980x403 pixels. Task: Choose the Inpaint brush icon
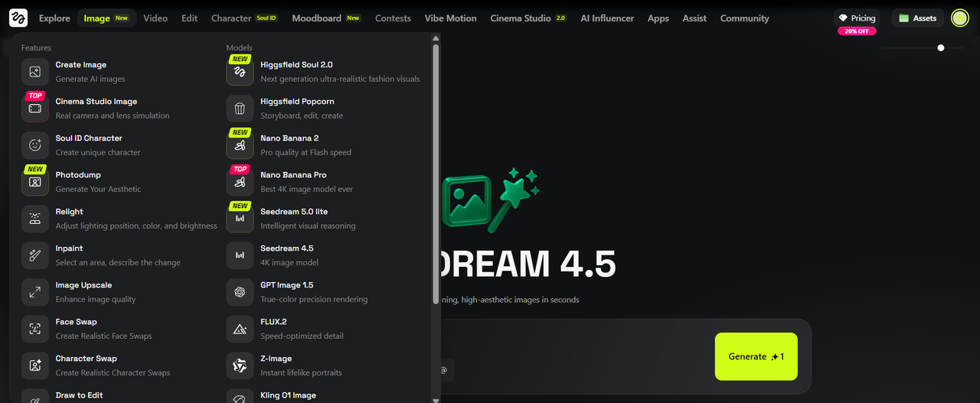point(35,255)
